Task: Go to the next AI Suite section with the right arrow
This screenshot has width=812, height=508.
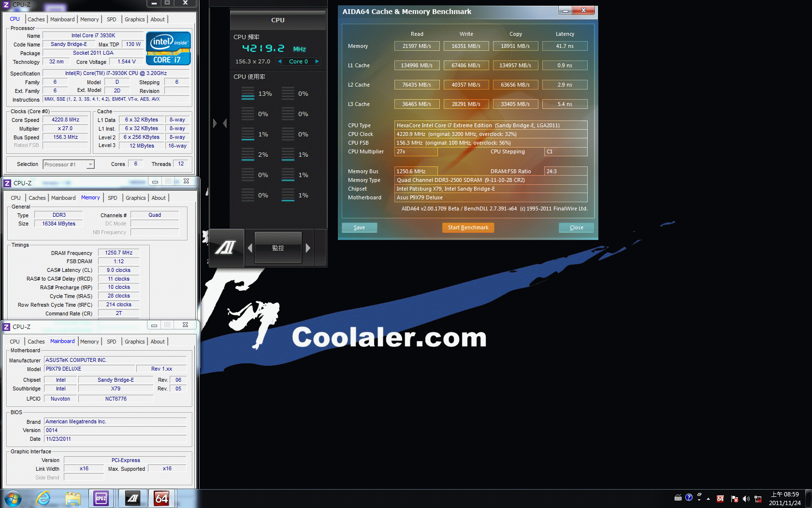Action: (308, 248)
